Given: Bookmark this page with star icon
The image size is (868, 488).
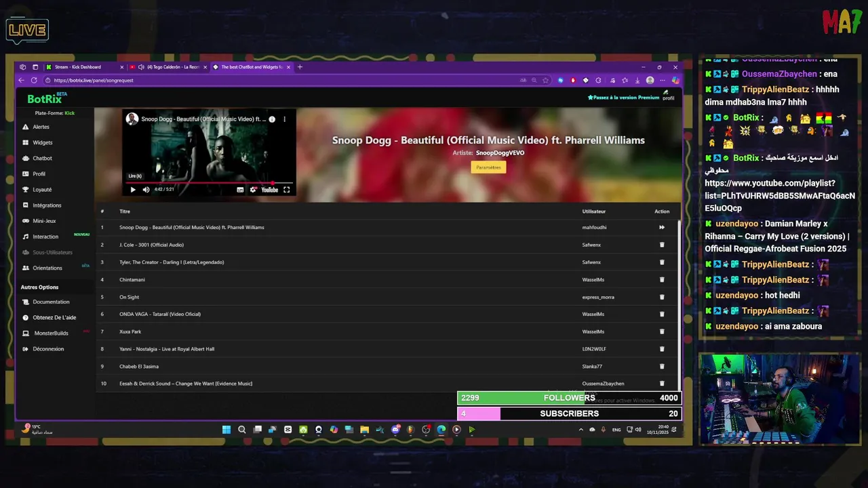Looking at the screenshot, I should pyautogui.click(x=545, y=80).
